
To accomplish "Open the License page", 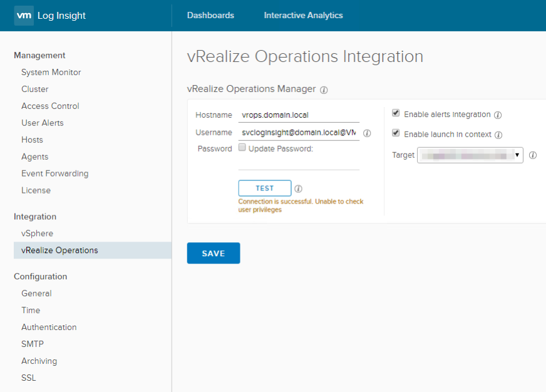I will tap(36, 190).
